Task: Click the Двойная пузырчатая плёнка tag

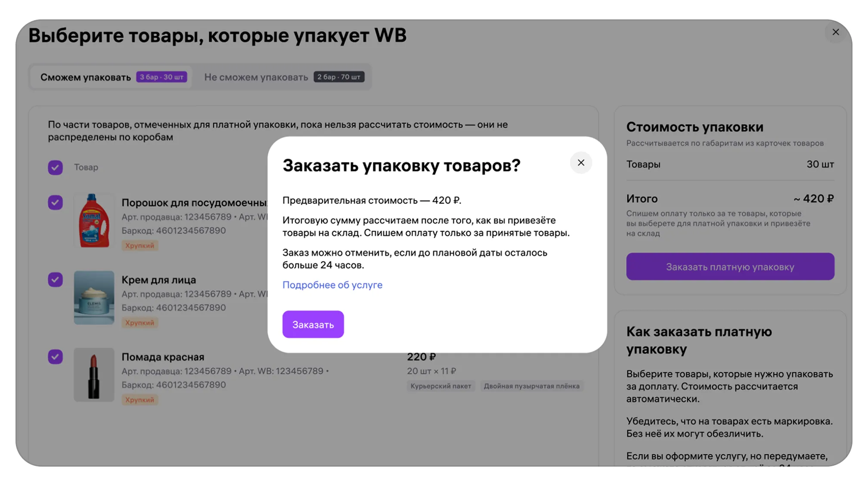Action: click(x=532, y=386)
